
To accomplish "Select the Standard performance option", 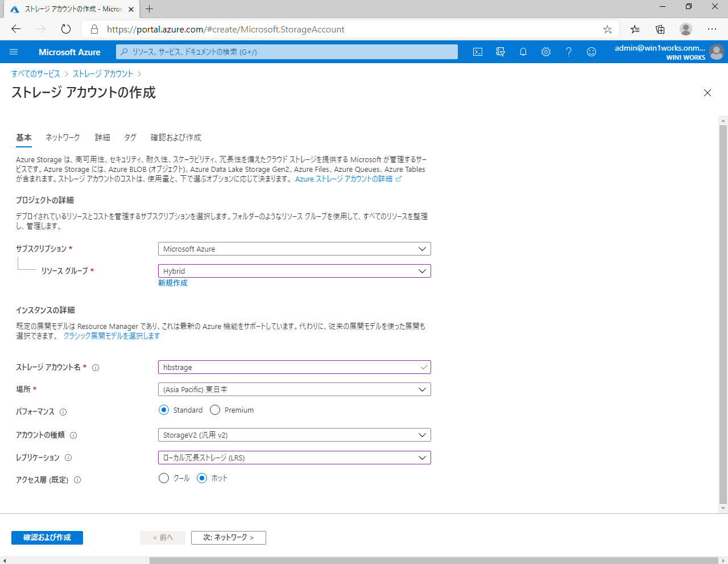I will tap(164, 410).
